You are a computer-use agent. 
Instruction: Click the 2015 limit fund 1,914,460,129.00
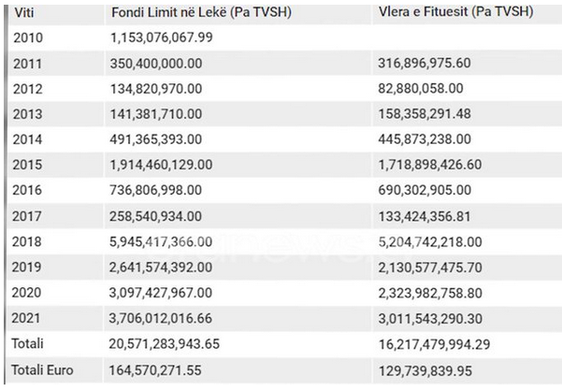(164, 165)
